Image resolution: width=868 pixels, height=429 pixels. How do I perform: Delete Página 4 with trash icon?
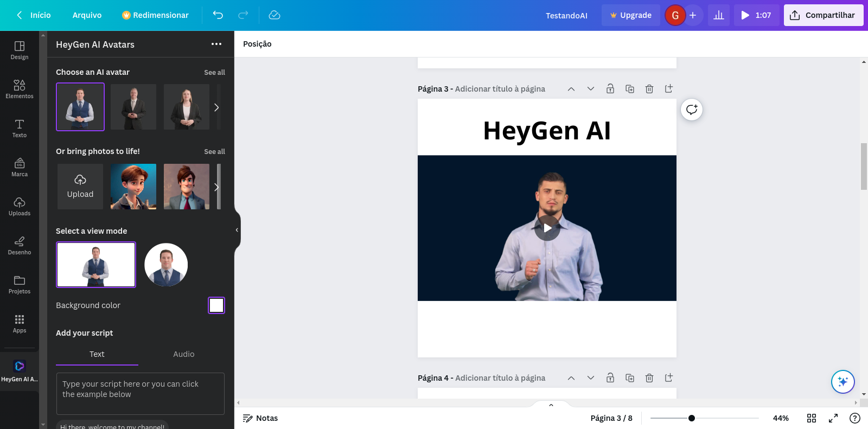pos(649,378)
